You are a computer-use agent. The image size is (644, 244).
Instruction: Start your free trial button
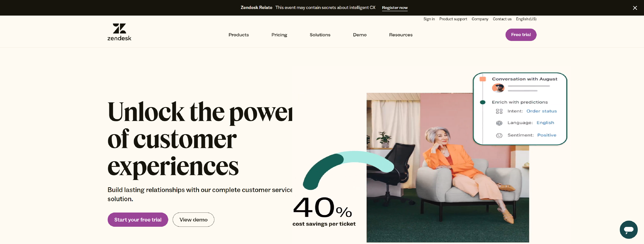click(138, 219)
